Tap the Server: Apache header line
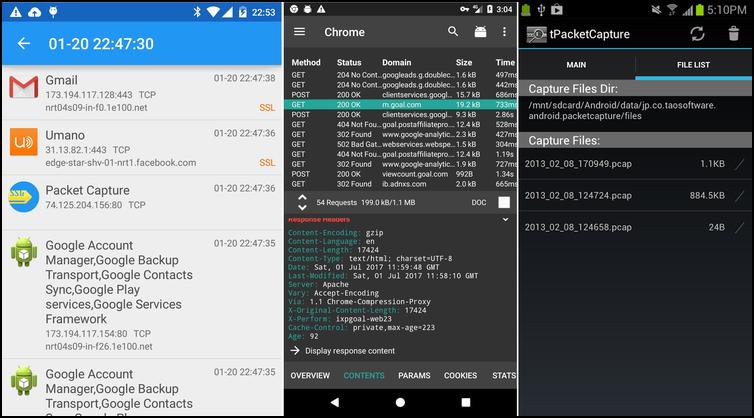The height and width of the screenshot is (418, 754). (x=319, y=284)
